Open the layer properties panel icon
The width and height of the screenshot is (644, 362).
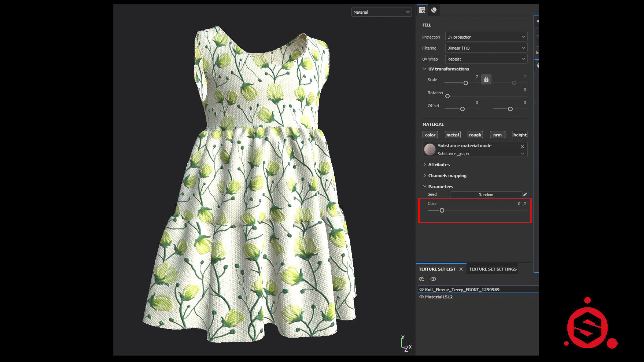click(422, 10)
